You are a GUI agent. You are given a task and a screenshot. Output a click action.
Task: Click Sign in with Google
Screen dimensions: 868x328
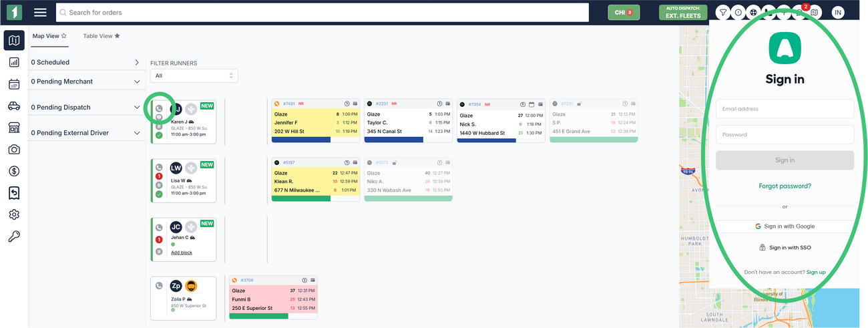(x=785, y=226)
